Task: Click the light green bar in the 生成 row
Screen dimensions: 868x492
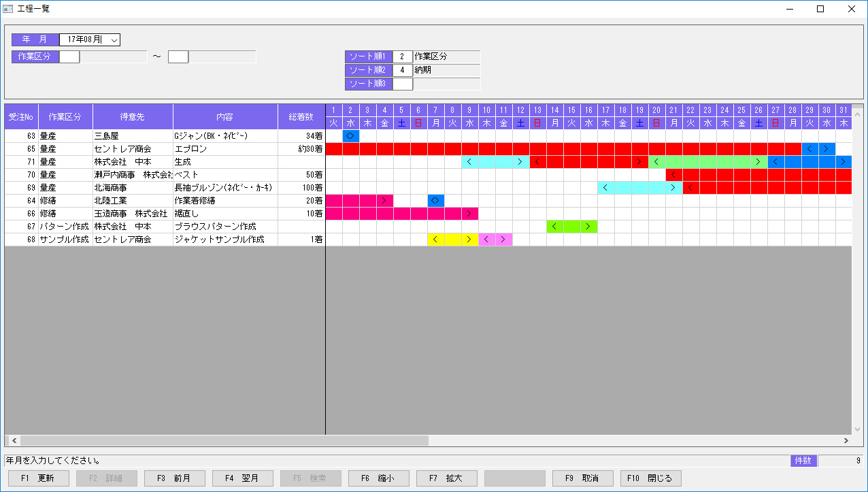Action: (708, 162)
